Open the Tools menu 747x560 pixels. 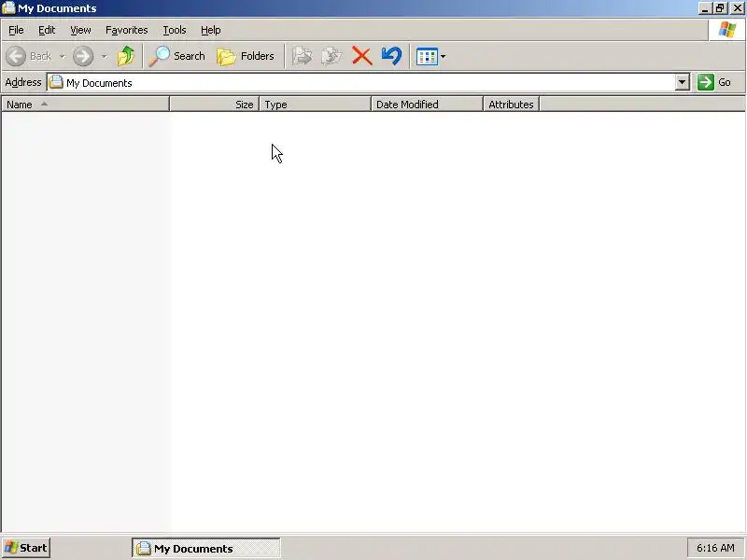point(175,30)
